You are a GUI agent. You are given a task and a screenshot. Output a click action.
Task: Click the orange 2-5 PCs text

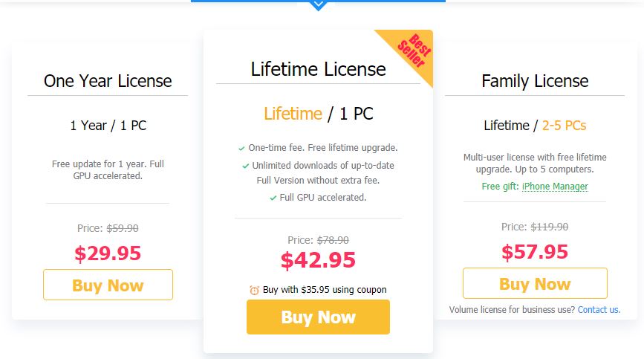[x=564, y=126]
